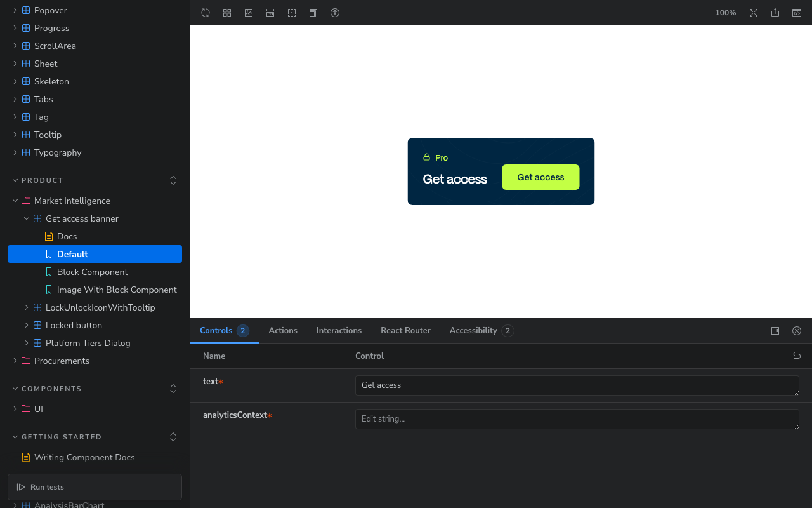
Task: Open the Accessibility tab
Action: point(481,331)
